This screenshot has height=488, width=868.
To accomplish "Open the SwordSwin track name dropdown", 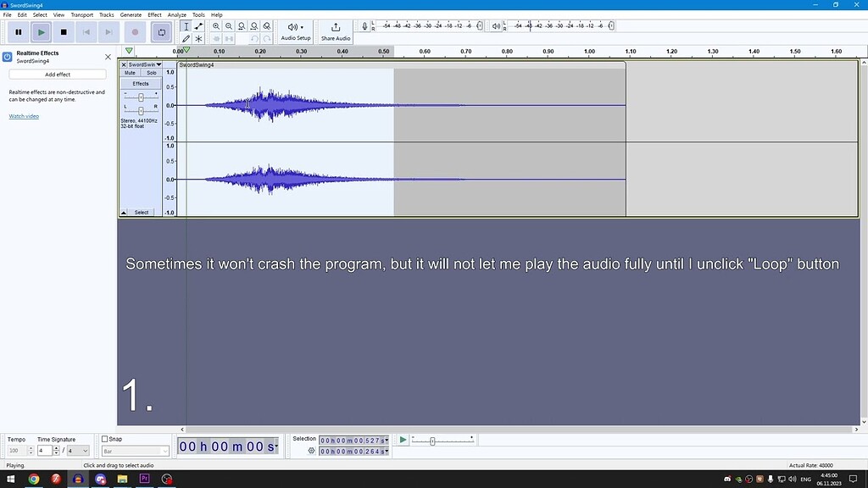I will pyautogui.click(x=145, y=64).
